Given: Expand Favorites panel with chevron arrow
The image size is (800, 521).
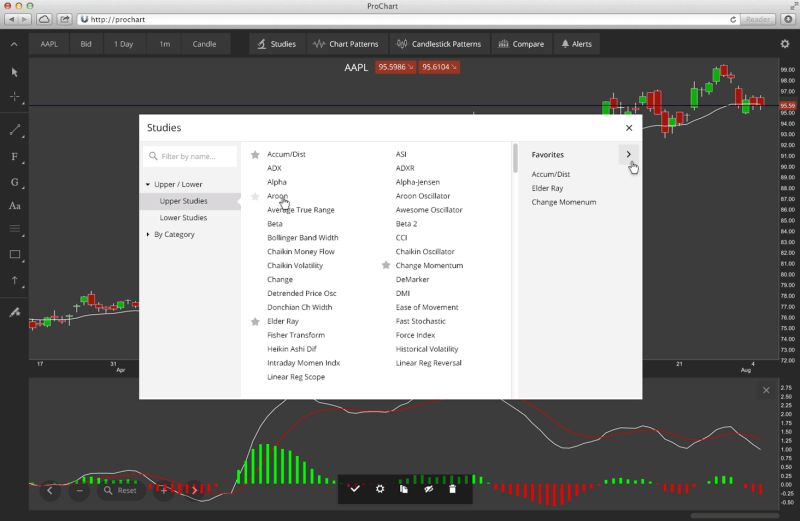Looking at the screenshot, I should pos(629,154).
